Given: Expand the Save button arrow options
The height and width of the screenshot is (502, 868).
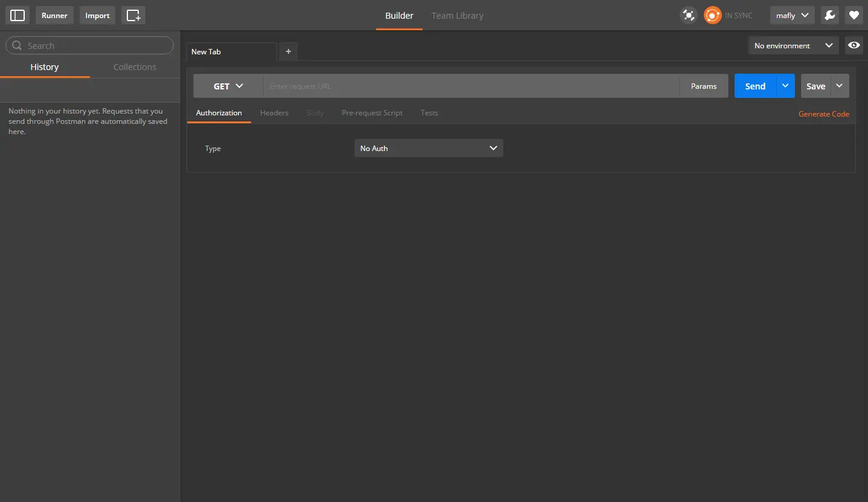Looking at the screenshot, I should [x=840, y=86].
